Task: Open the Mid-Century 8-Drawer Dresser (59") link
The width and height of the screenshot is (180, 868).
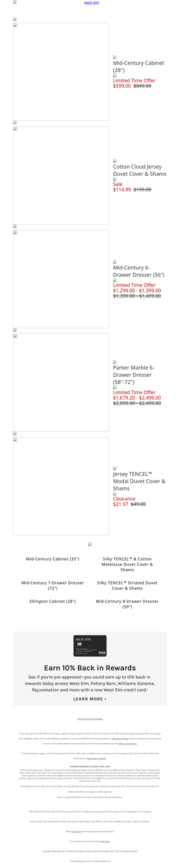Action: 127,604
